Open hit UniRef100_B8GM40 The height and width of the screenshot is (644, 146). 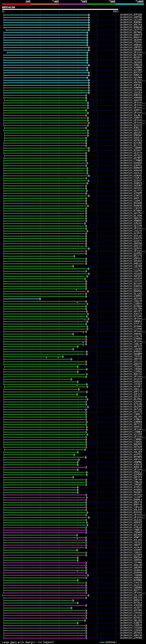point(131,291)
